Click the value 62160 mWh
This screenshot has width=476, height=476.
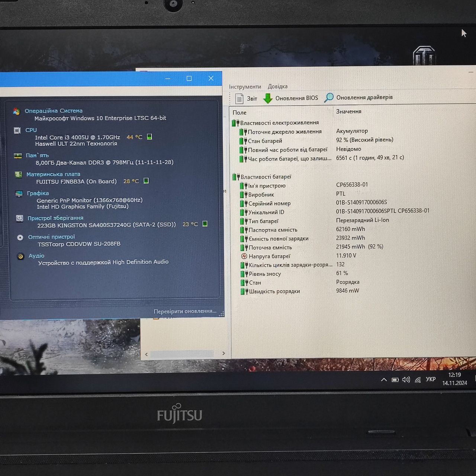click(351, 229)
